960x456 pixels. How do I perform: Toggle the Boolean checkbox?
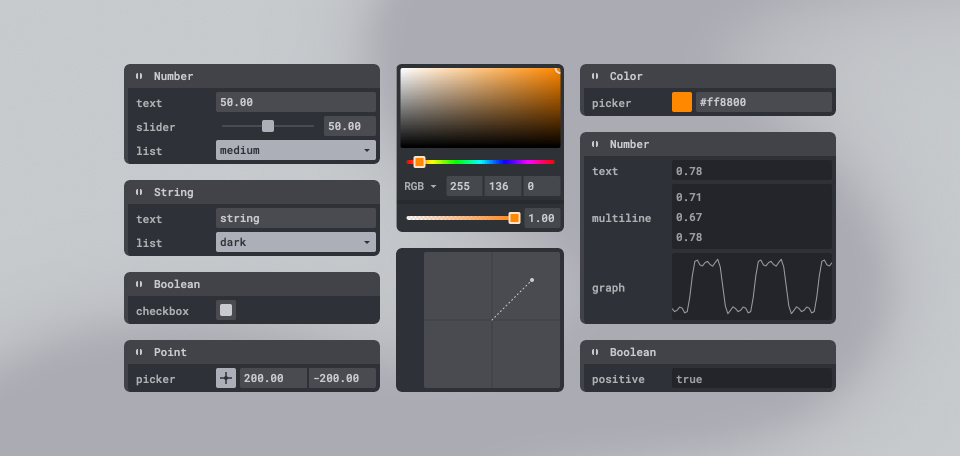click(x=226, y=310)
